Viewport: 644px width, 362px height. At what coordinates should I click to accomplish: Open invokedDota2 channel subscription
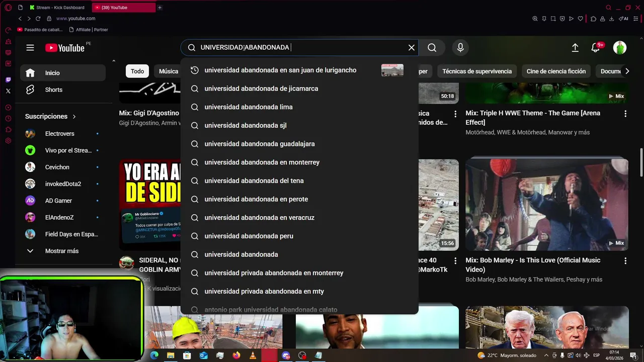63,184
